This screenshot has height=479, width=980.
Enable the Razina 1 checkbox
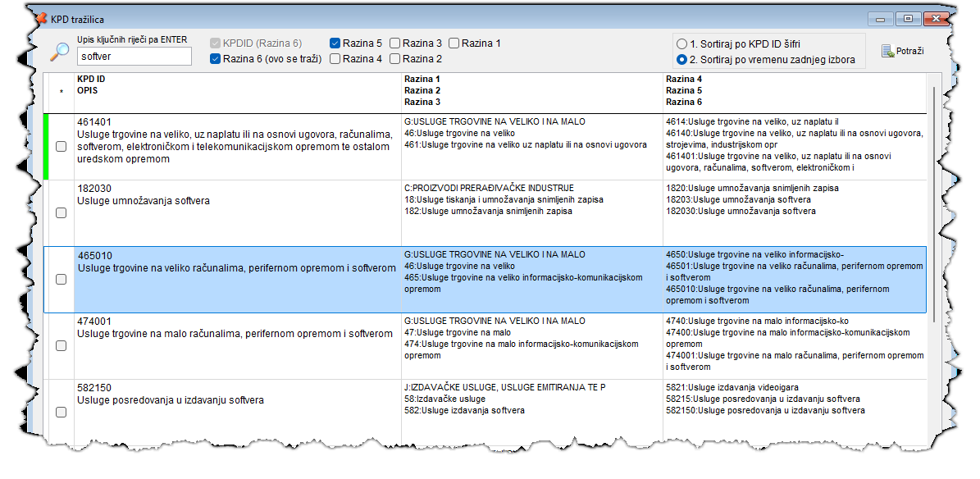point(454,43)
